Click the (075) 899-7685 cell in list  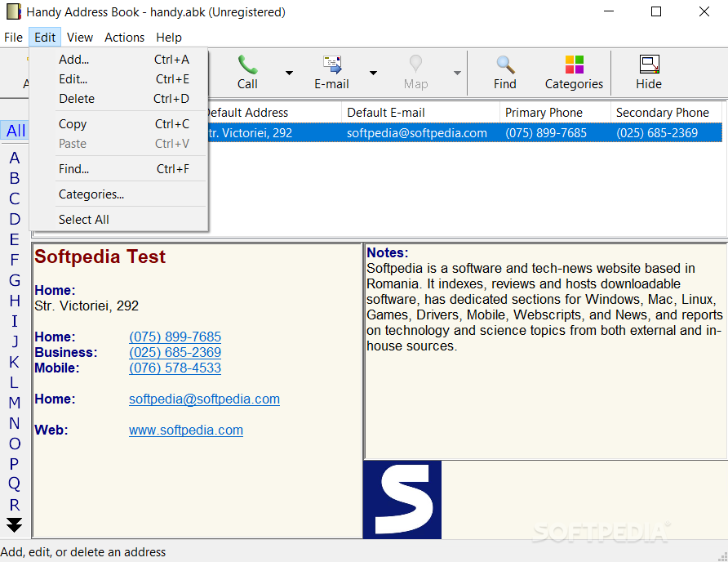coord(546,133)
